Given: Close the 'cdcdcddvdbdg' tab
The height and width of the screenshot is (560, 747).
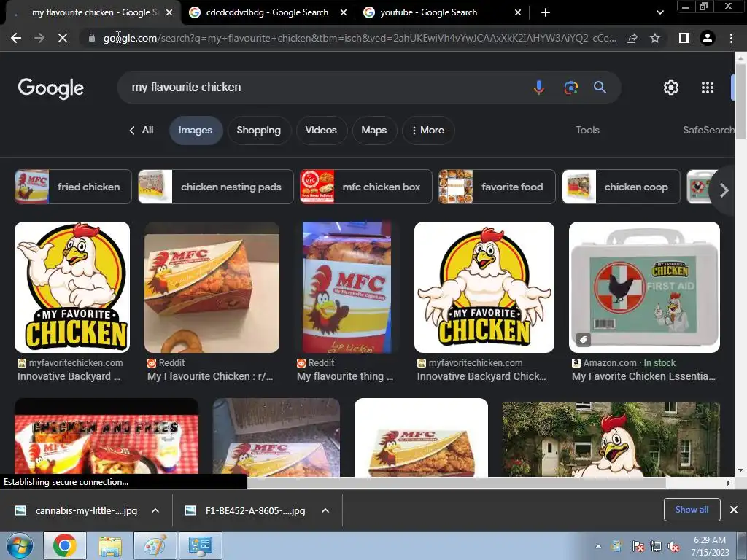Looking at the screenshot, I should tap(344, 12).
